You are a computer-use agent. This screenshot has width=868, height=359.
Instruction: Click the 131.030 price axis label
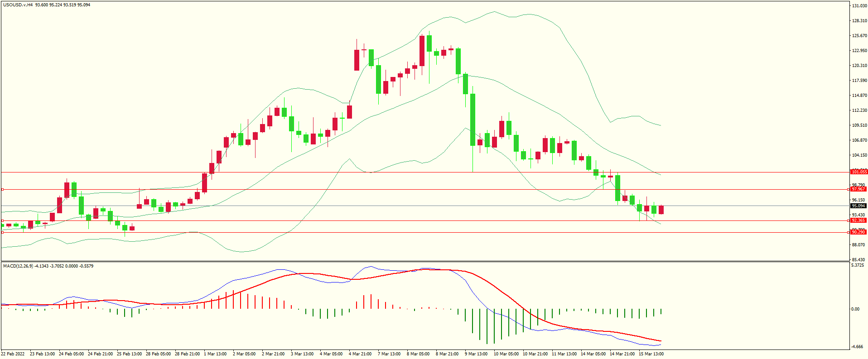[x=859, y=6]
